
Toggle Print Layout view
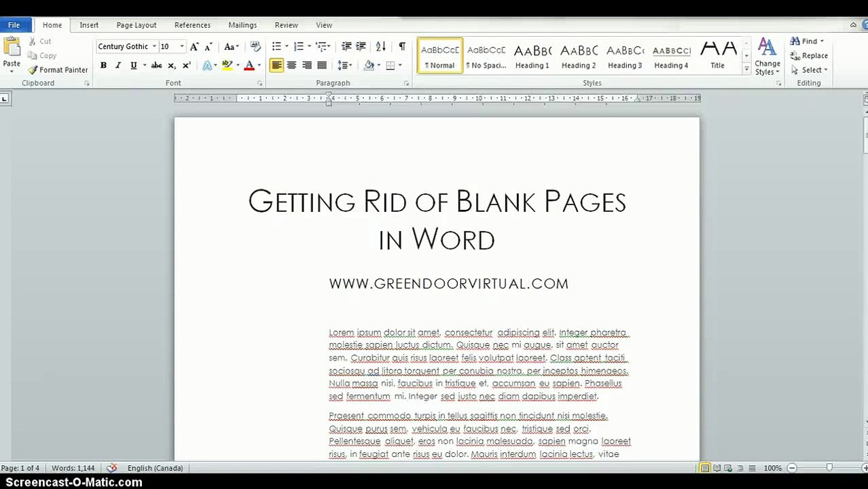[x=705, y=468]
